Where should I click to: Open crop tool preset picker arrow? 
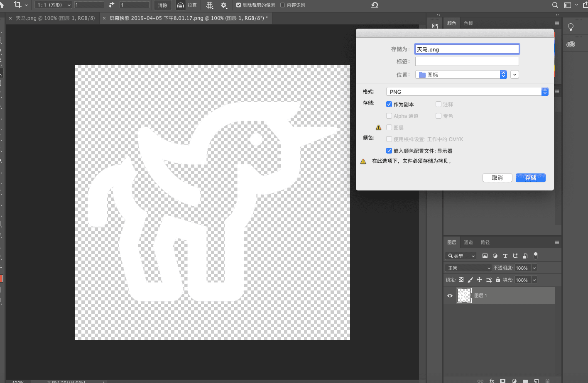pos(27,5)
